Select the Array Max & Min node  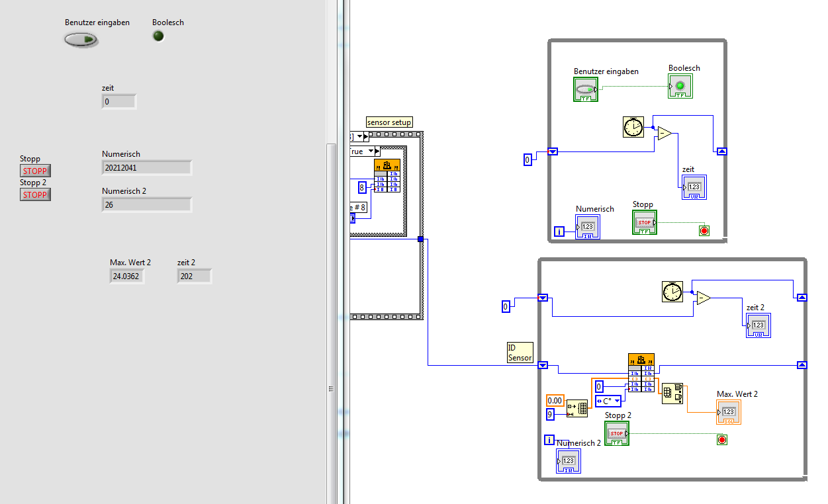(672, 393)
